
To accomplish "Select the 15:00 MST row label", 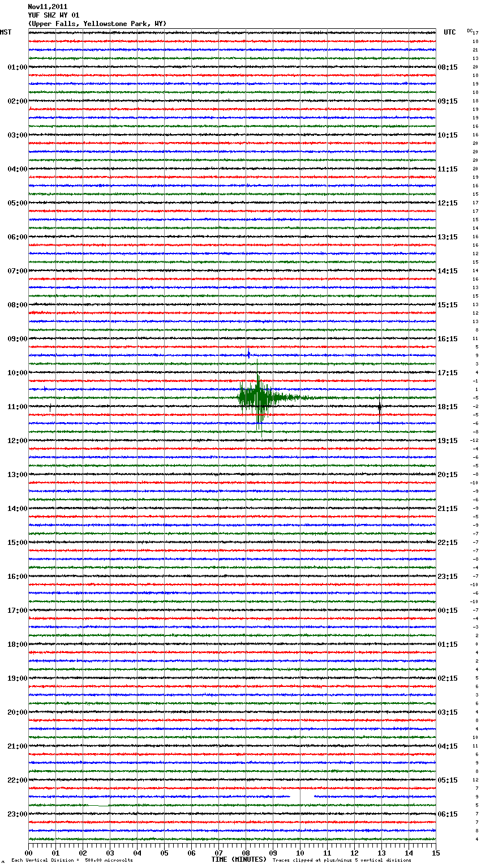I will click(x=18, y=543).
